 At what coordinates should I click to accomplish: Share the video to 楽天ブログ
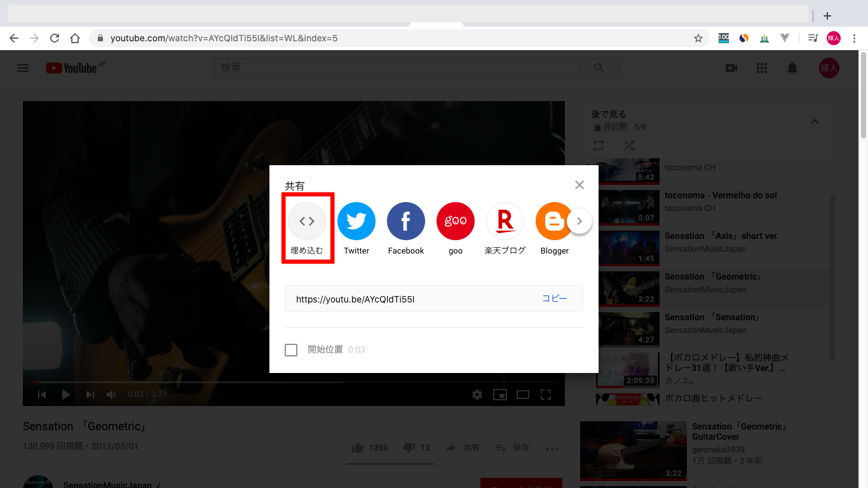(x=505, y=220)
